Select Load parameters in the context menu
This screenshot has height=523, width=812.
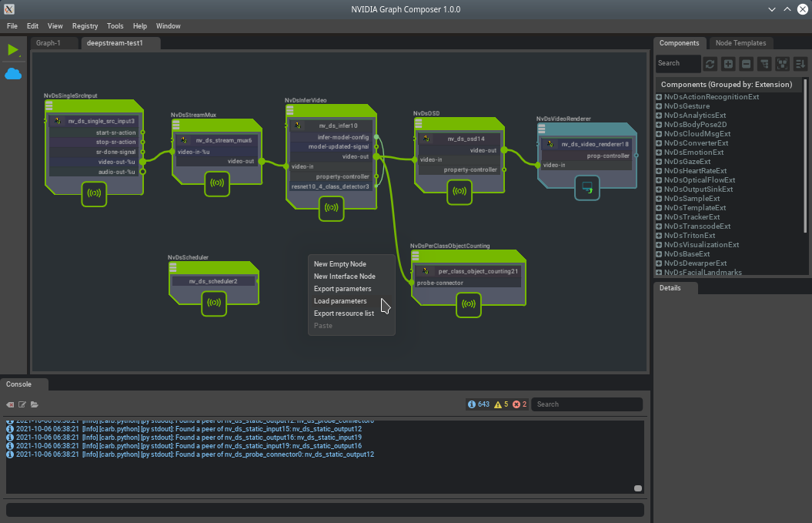(340, 301)
